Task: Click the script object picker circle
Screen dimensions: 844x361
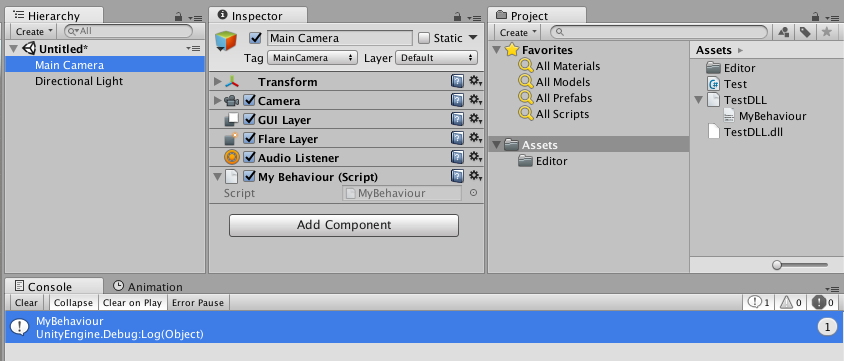Action: click(473, 193)
